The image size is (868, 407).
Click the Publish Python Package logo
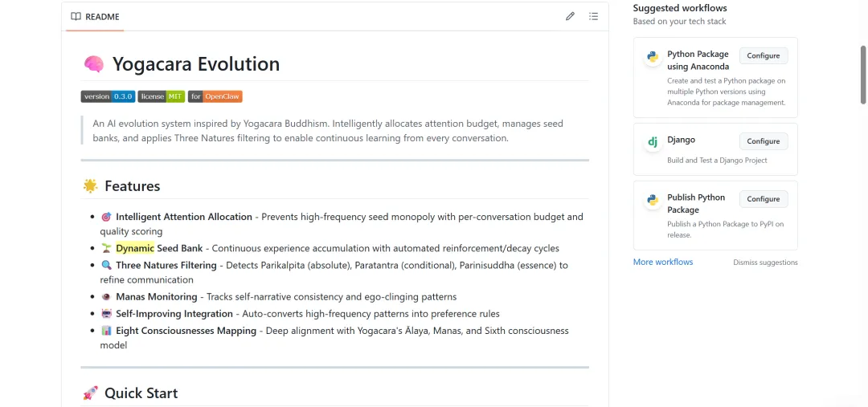(x=653, y=200)
